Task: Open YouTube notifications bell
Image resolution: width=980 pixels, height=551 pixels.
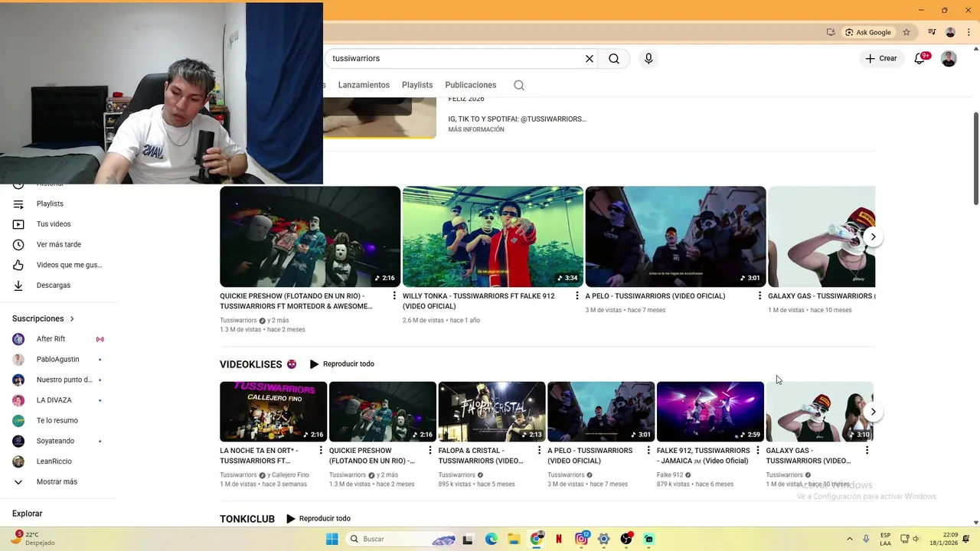Action: pos(920,58)
